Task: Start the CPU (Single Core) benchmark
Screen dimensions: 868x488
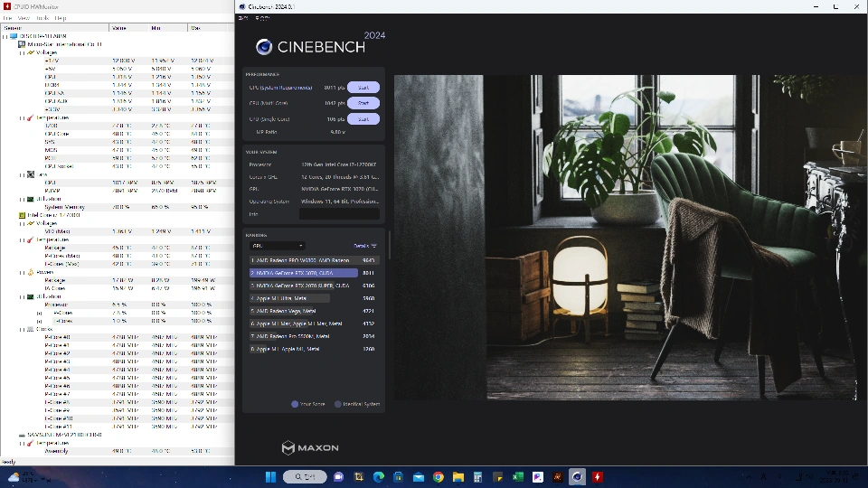Action: (363, 119)
